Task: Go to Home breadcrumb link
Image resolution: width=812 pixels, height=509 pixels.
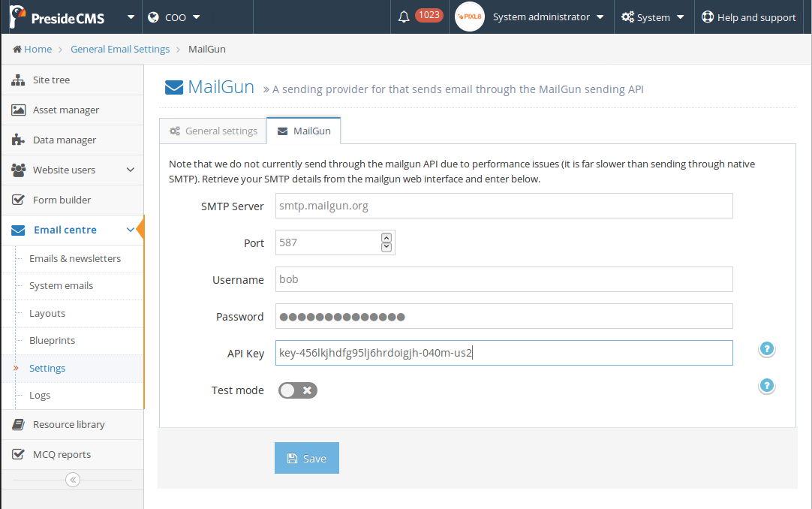Action: [x=38, y=50]
